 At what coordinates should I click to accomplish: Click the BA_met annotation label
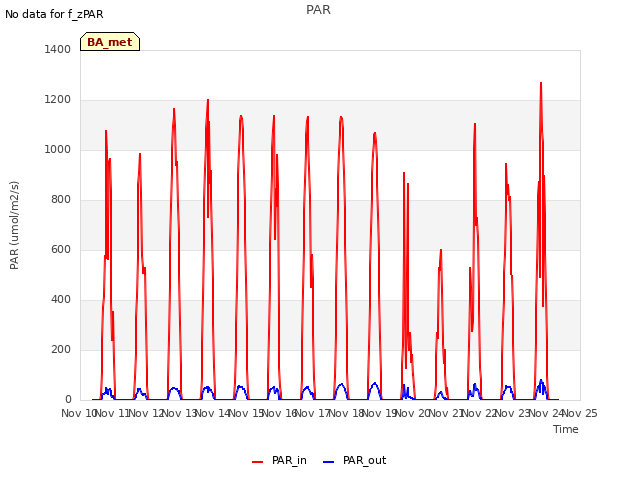pyautogui.click(x=110, y=42)
